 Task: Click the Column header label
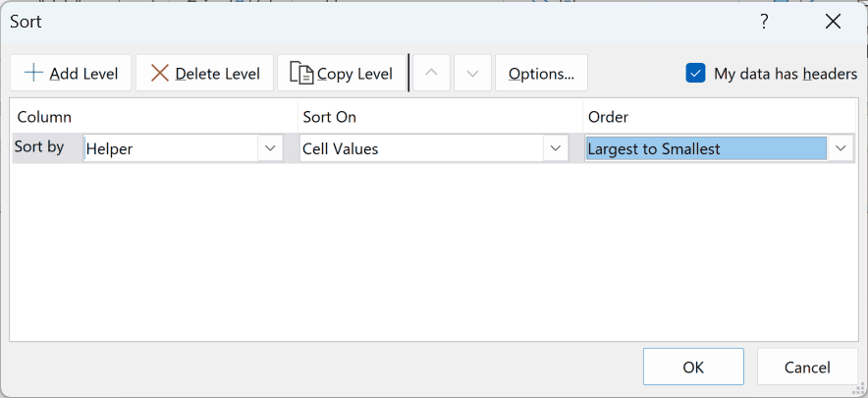point(44,117)
